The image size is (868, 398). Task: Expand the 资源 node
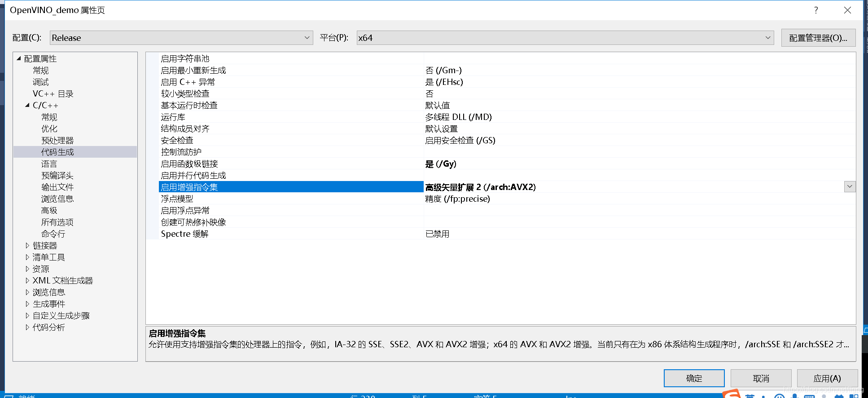(x=27, y=269)
